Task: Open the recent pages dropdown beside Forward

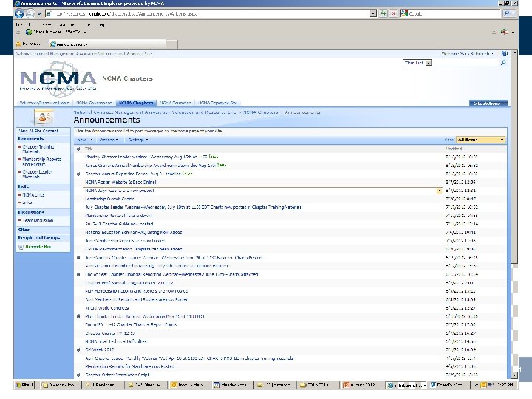Action: 39,14
